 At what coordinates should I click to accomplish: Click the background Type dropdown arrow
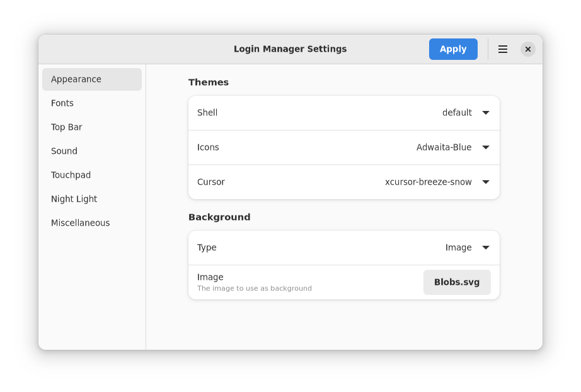coord(486,248)
